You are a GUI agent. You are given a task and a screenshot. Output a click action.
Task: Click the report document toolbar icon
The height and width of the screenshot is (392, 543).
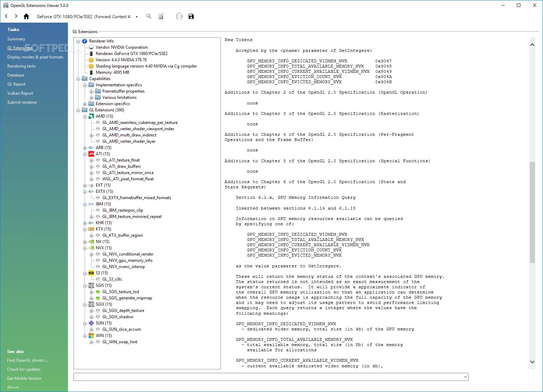point(161,16)
